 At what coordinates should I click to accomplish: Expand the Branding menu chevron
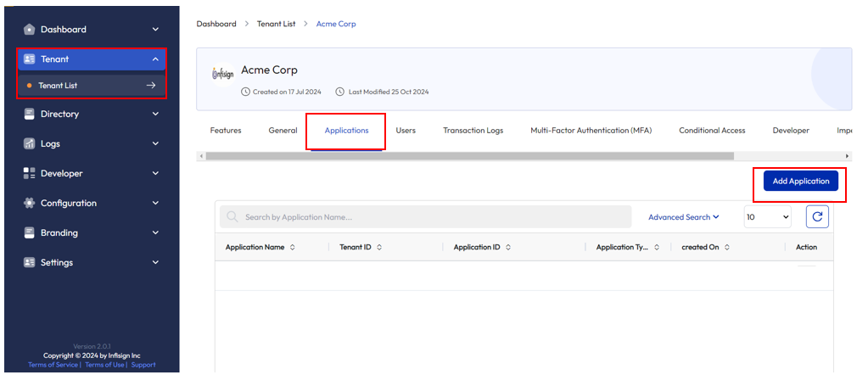[x=155, y=232]
